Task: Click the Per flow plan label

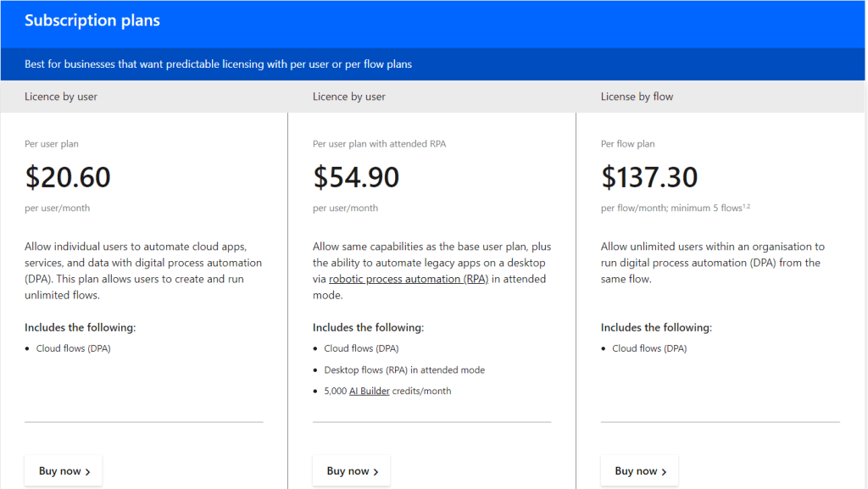Action: [627, 144]
